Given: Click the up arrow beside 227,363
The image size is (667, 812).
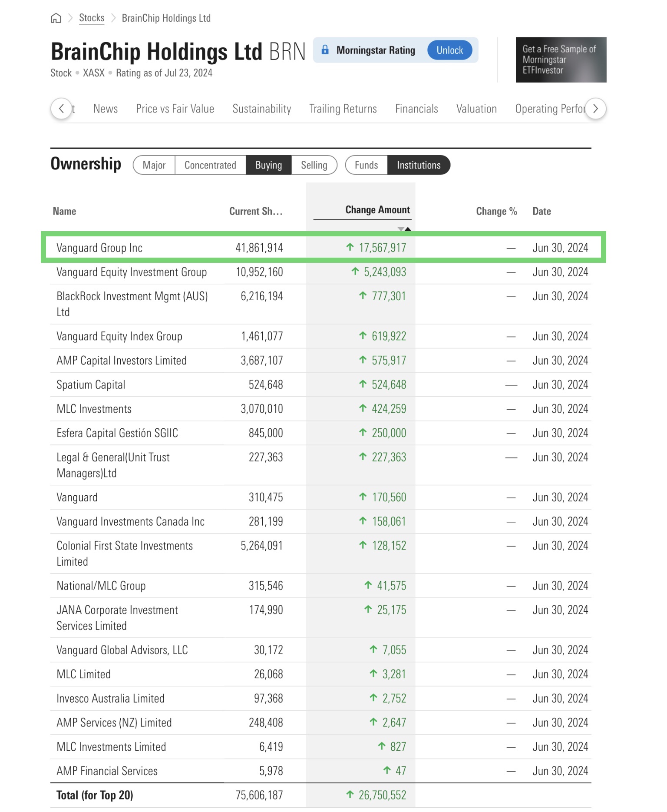Looking at the screenshot, I should 363,457.
